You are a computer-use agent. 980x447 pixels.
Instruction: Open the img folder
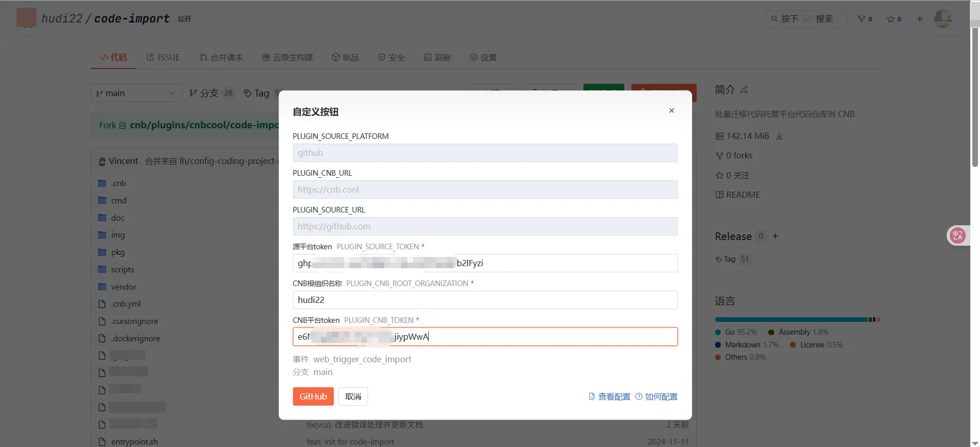118,235
